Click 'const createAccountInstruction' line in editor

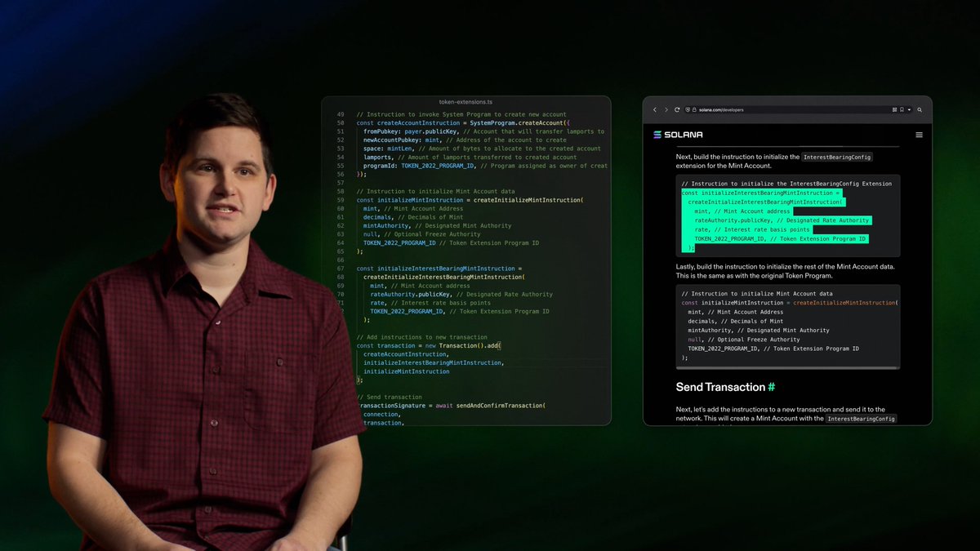point(463,122)
